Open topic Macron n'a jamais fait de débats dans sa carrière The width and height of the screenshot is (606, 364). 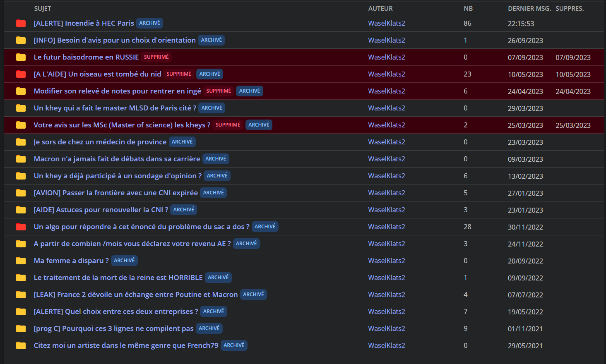click(117, 159)
